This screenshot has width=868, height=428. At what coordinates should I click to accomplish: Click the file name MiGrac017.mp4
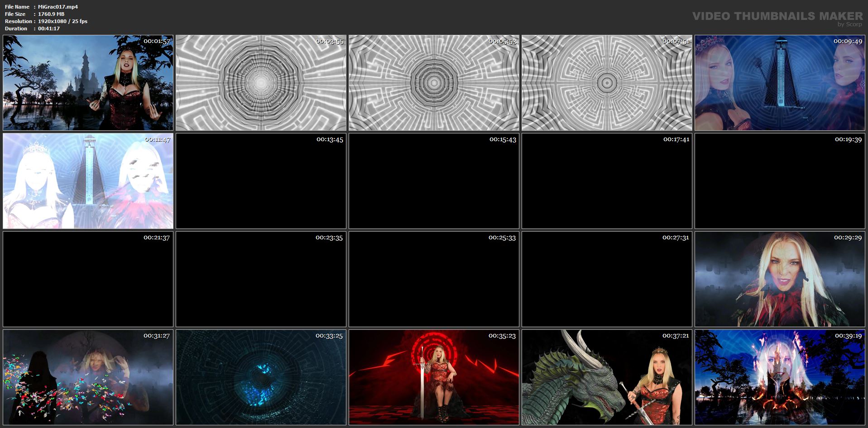tap(58, 7)
